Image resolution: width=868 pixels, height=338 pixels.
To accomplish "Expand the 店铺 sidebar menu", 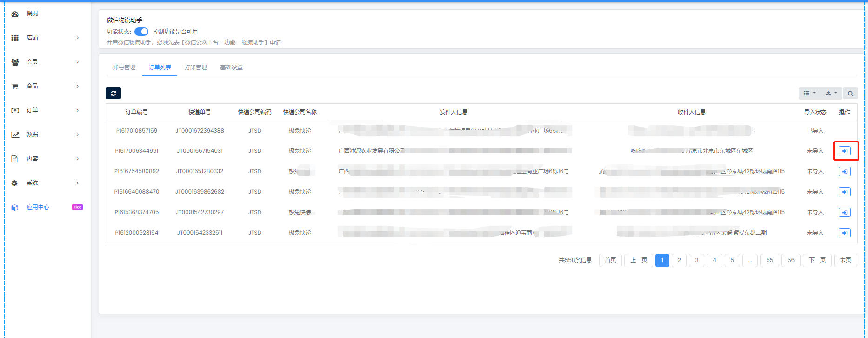I will click(32, 38).
